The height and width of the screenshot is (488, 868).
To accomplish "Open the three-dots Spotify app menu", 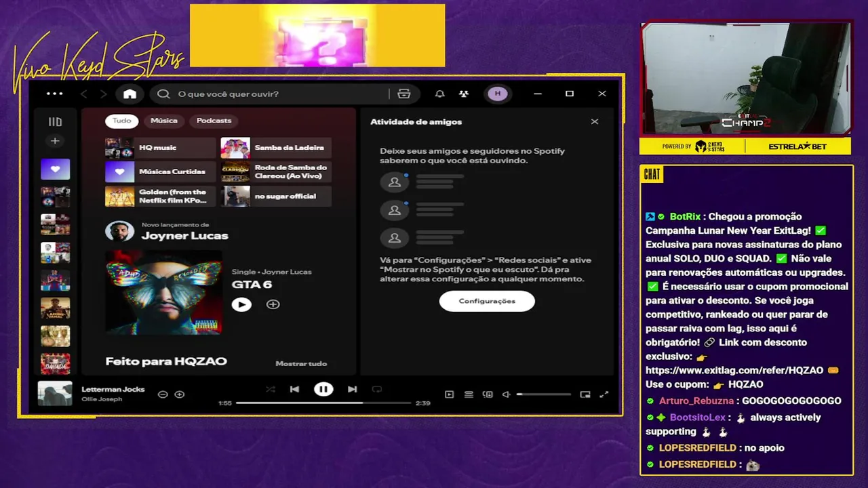I will tap(54, 94).
